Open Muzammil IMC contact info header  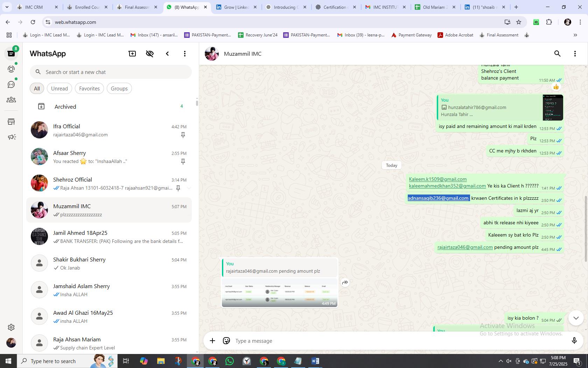(x=243, y=54)
